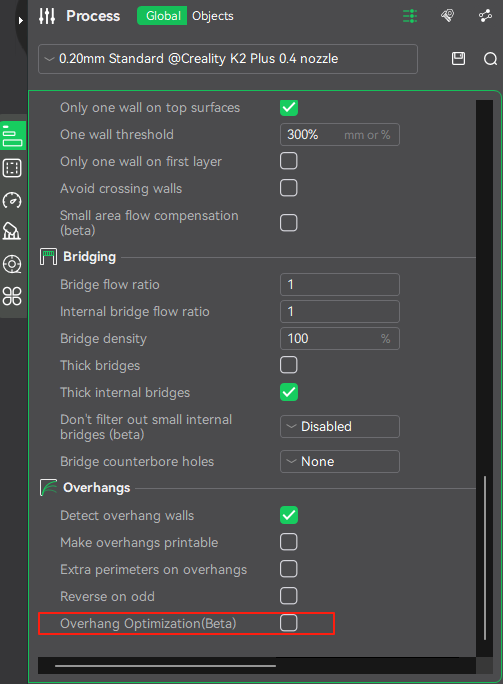Toggle advanced settings list icon in header
This screenshot has width=503, height=684.
[410, 16]
